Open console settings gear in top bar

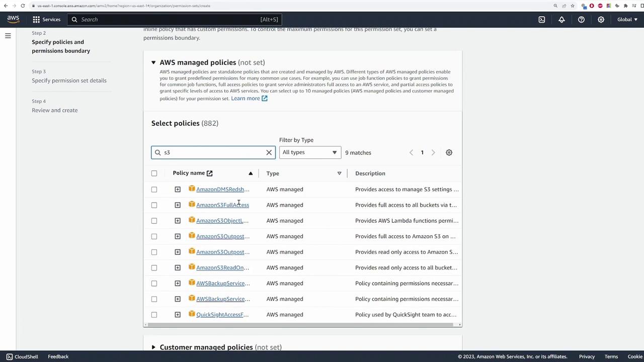(x=601, y=20)
